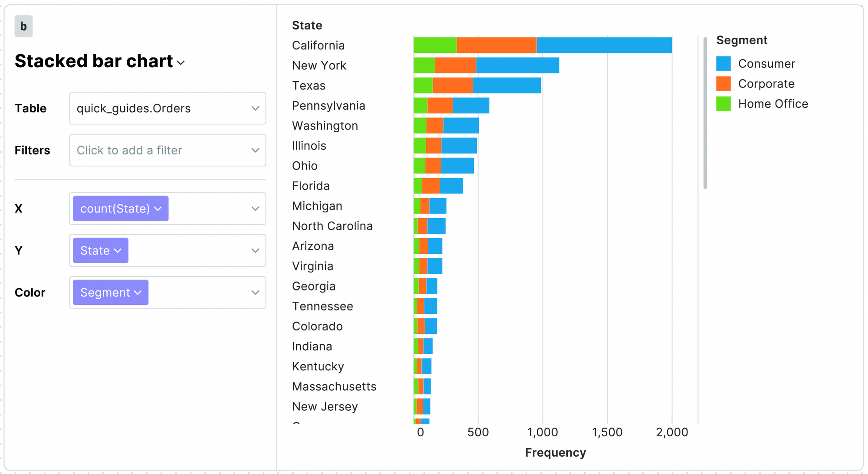Expand the Y field dropdown arrow
868x474 pixels.
[255, 251]
